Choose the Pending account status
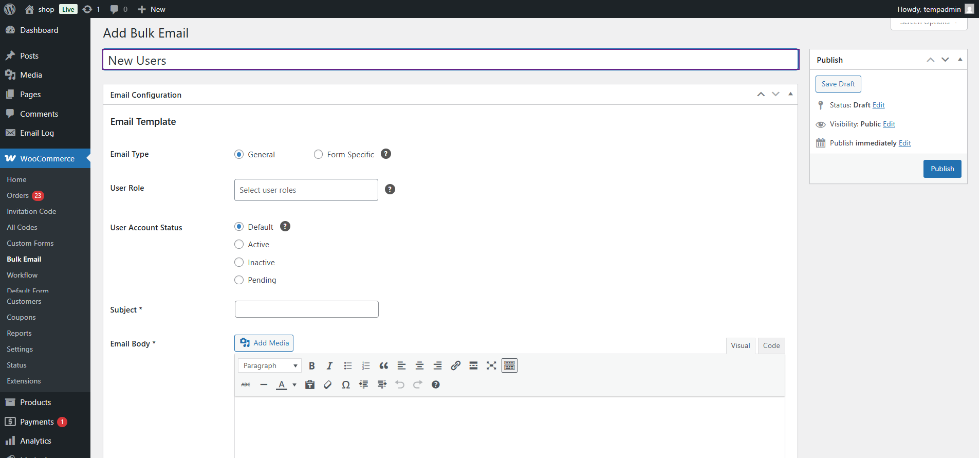 point(239,280)
